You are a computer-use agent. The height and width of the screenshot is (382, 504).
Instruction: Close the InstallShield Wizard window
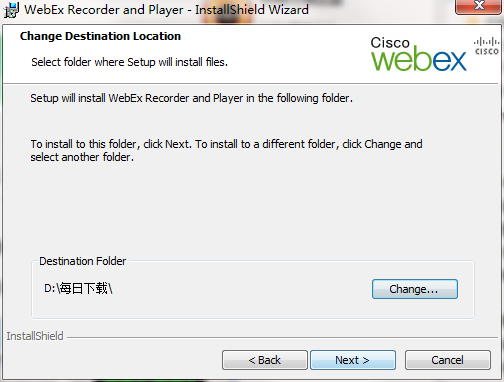click(479, 6)
